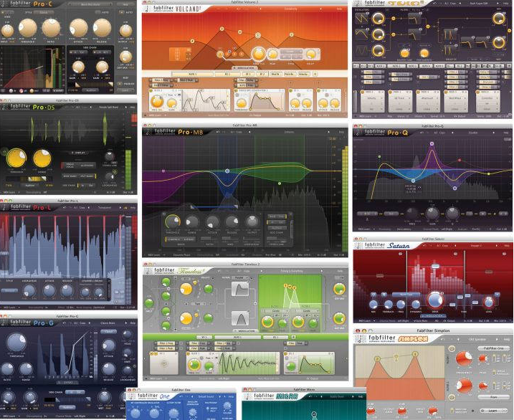Toggle filter 1 power button in Simplon
Viewport: 514px width, 420px height.
tap(452, 348)
